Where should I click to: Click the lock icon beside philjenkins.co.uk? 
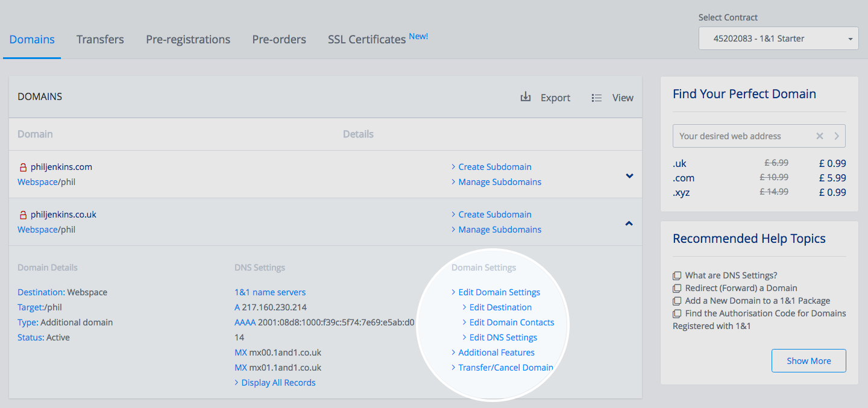[24, 215]
